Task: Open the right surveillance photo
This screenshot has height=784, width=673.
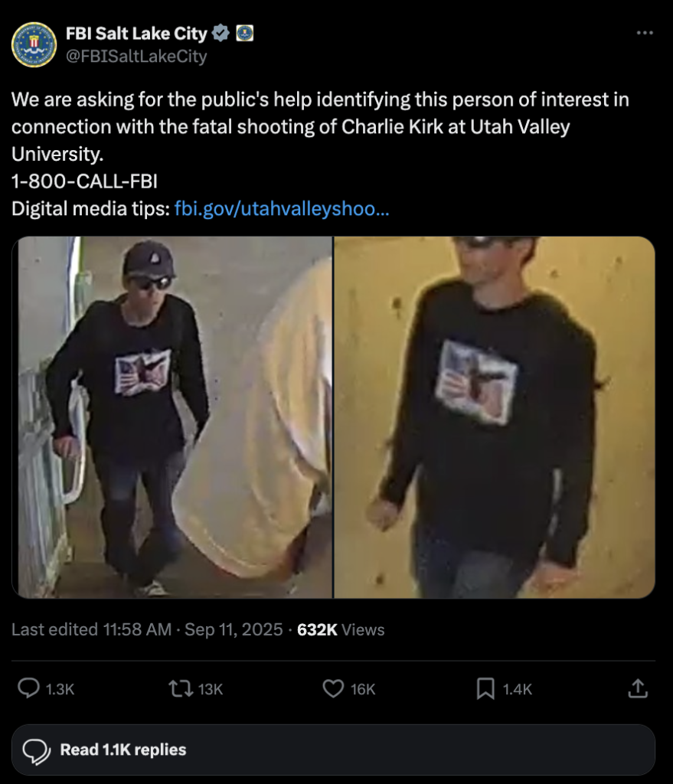Action: [x=495, y=417]
